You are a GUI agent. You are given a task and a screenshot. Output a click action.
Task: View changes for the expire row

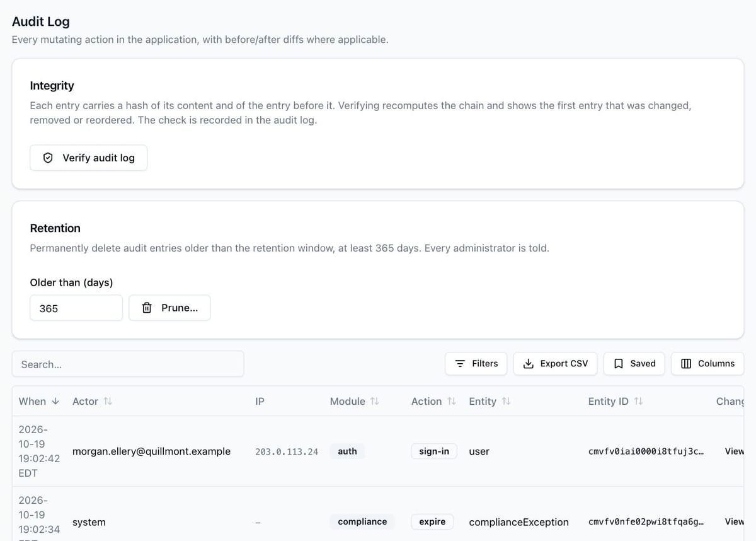tap(735, 522)
